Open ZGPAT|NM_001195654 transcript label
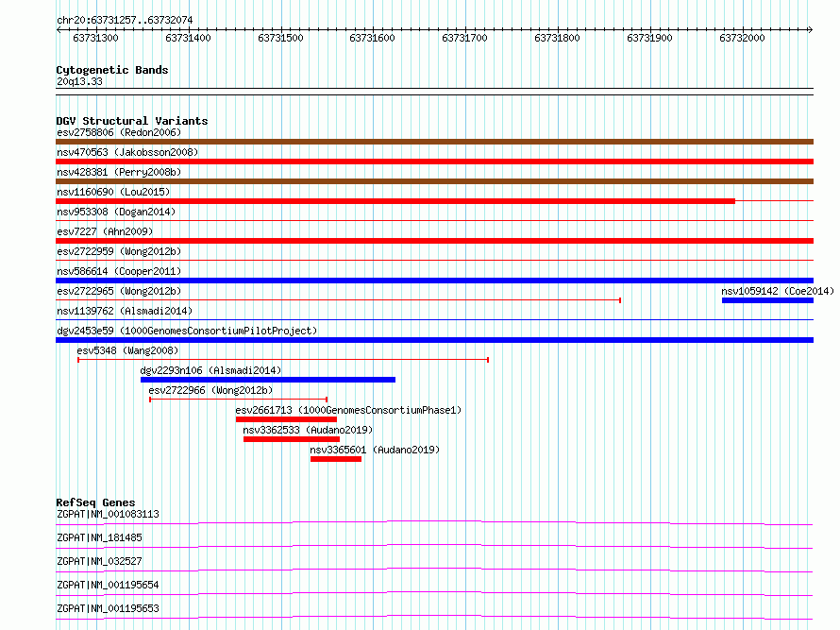The height and width of the screenshot is (630, 840). click(108, 585)
